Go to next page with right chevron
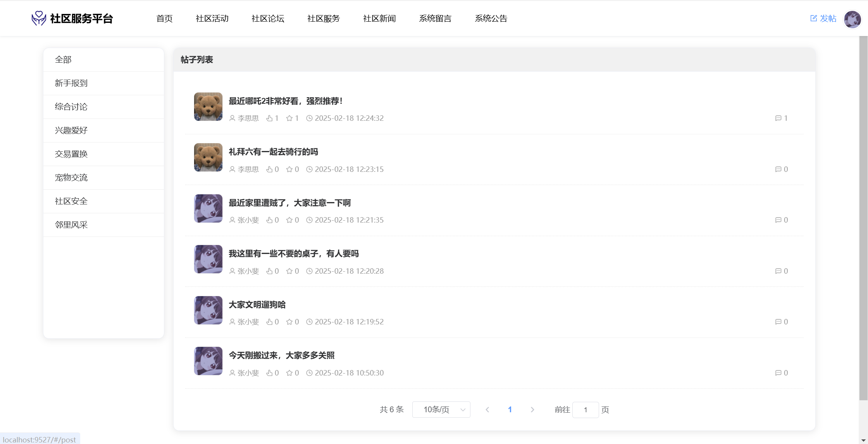The image size is (868, 444). tap(532, 410)
